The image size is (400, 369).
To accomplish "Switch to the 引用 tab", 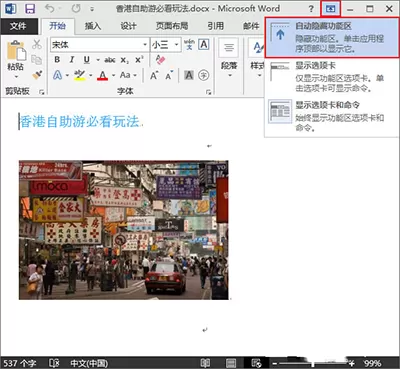I will tap(215, 26).
